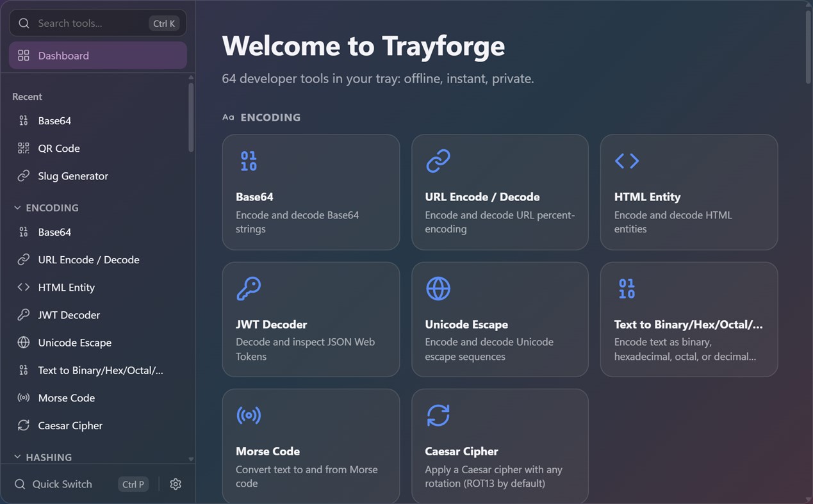This screenshot has height=504, width=813.
Task: Open the Base64 dashboard card
Action: click(311, 192)
